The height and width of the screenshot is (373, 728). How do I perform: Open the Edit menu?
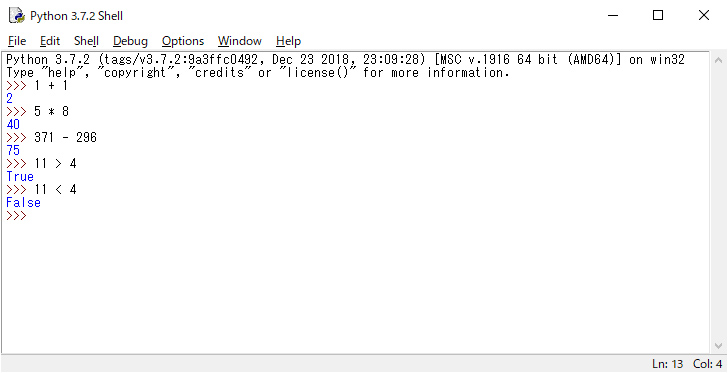coord(50,41)
